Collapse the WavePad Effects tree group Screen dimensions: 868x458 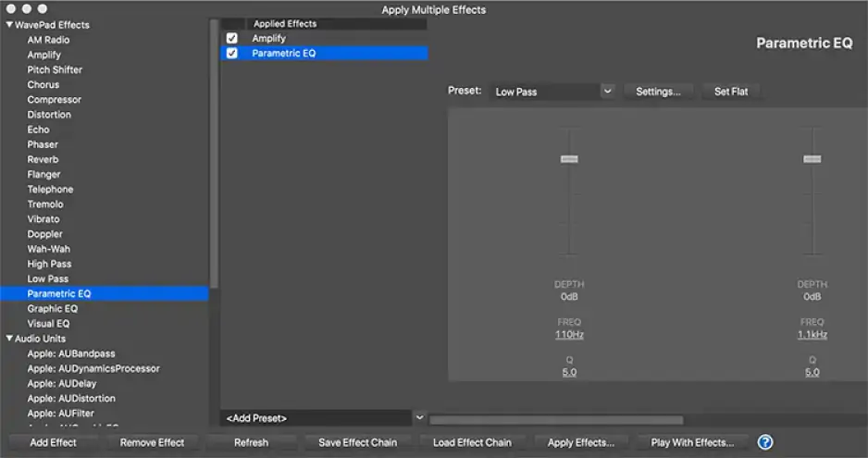(x=9, y=25)
